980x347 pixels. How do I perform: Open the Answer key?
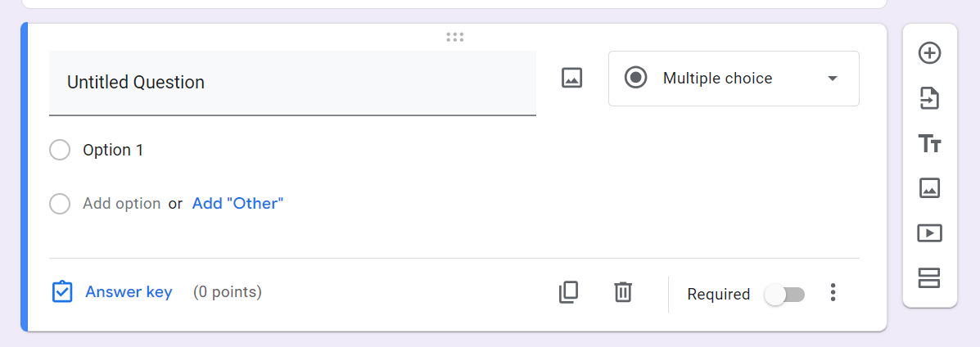pyautogui.click(x=128, y=292)
